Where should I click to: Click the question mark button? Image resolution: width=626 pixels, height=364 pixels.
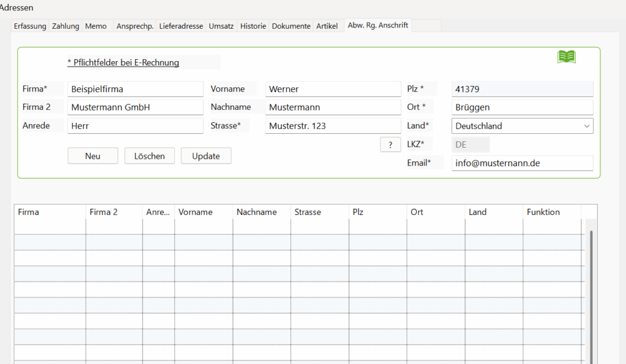coord(390,145)
